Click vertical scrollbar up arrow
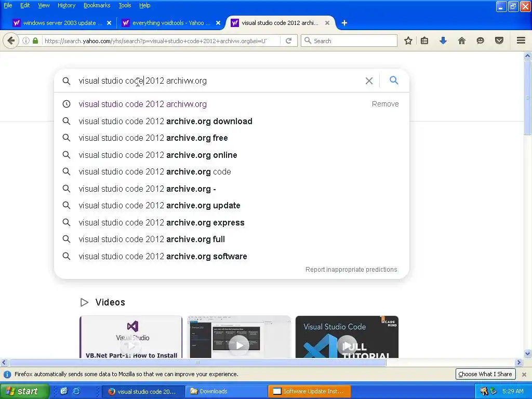 pyautogui.click(x=528, y=56)
